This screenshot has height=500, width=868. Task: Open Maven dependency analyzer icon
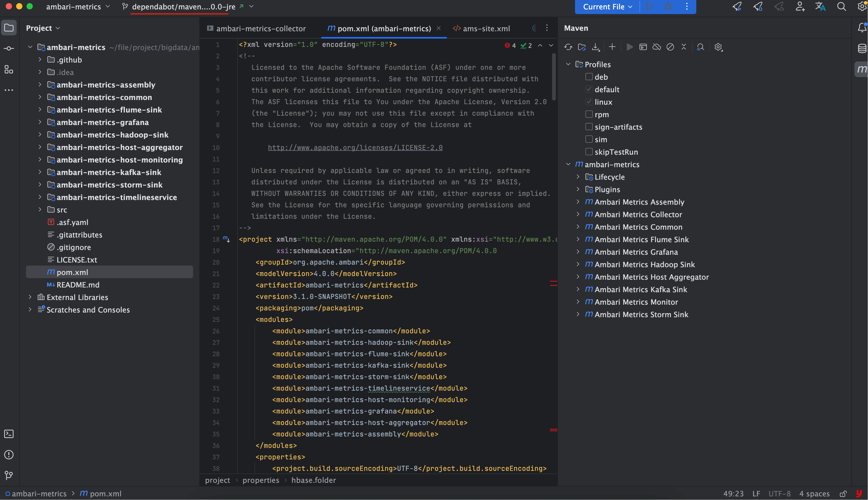(700, 47)
